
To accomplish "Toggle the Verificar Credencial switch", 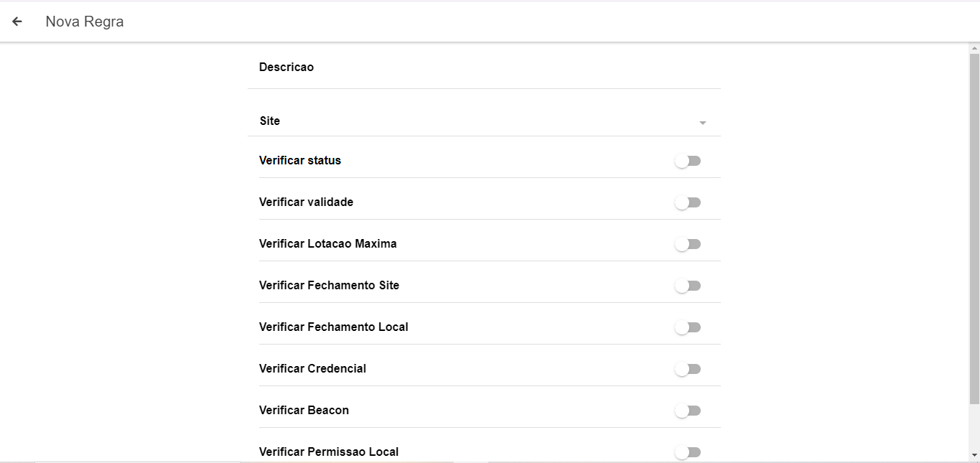I will [688, 369].
